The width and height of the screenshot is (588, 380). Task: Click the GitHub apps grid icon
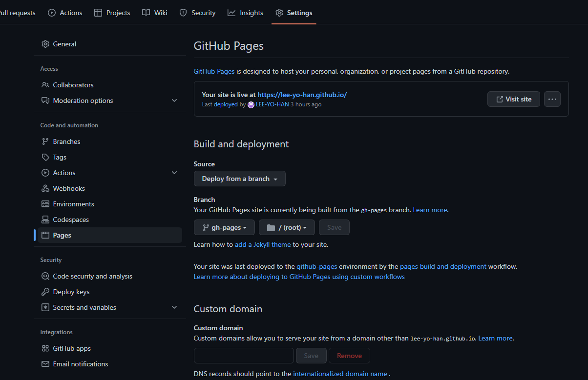tap(45, 348)
